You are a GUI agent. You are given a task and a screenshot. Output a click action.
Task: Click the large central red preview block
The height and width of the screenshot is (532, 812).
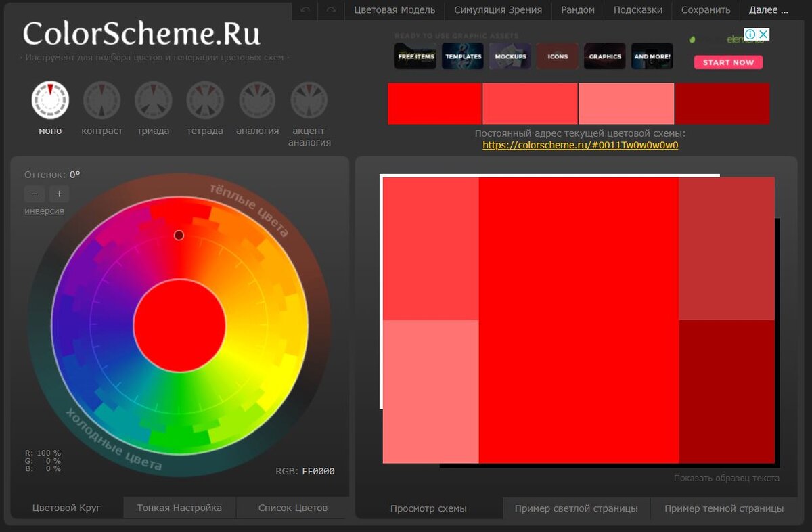pyautogui.click(x=579, y=320)
